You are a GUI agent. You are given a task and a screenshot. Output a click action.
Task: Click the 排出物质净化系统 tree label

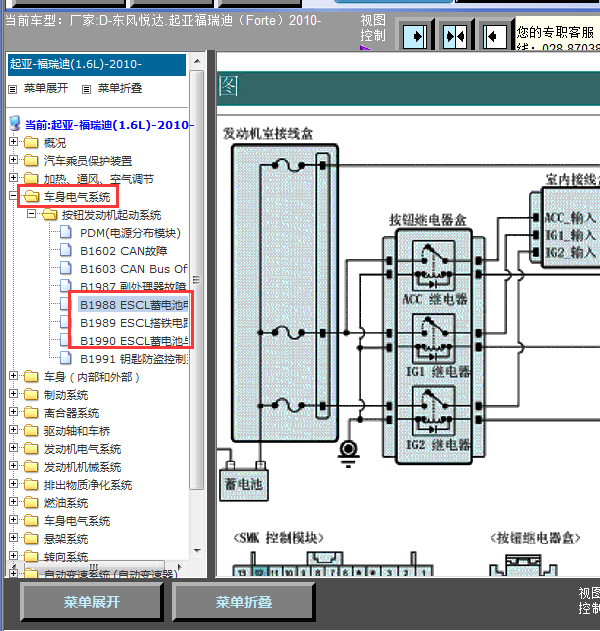(x=88, y=485)
